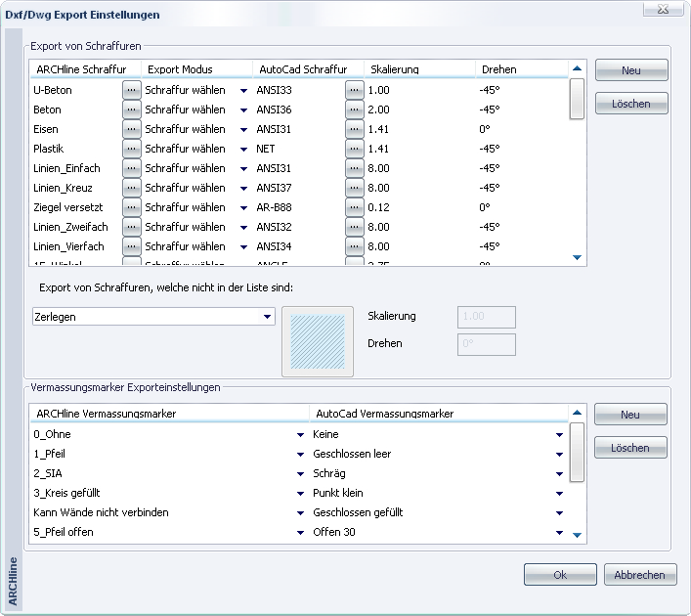Browse AutoCad hatch for NET entry

[355, 149]
